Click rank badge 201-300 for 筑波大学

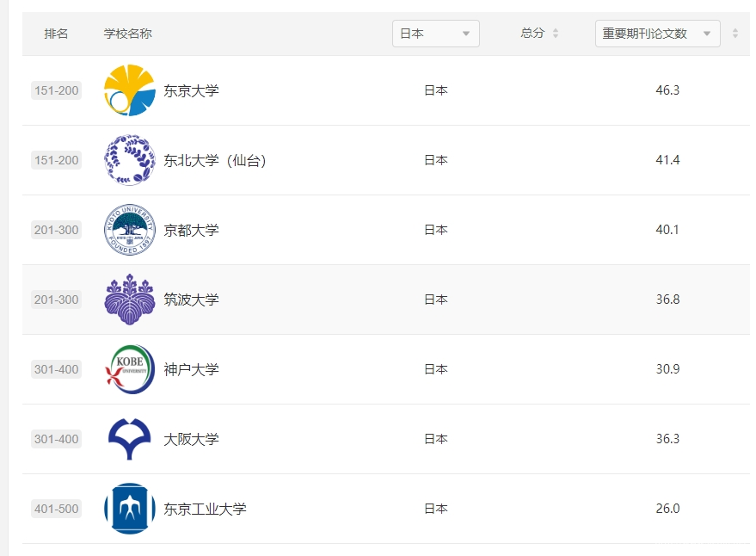(57, 300)
